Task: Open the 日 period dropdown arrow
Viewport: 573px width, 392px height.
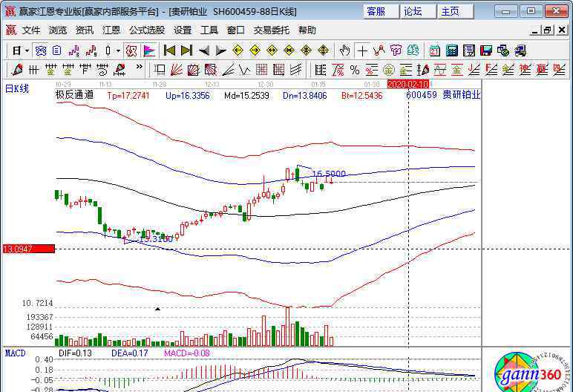Action: (27, 50)
